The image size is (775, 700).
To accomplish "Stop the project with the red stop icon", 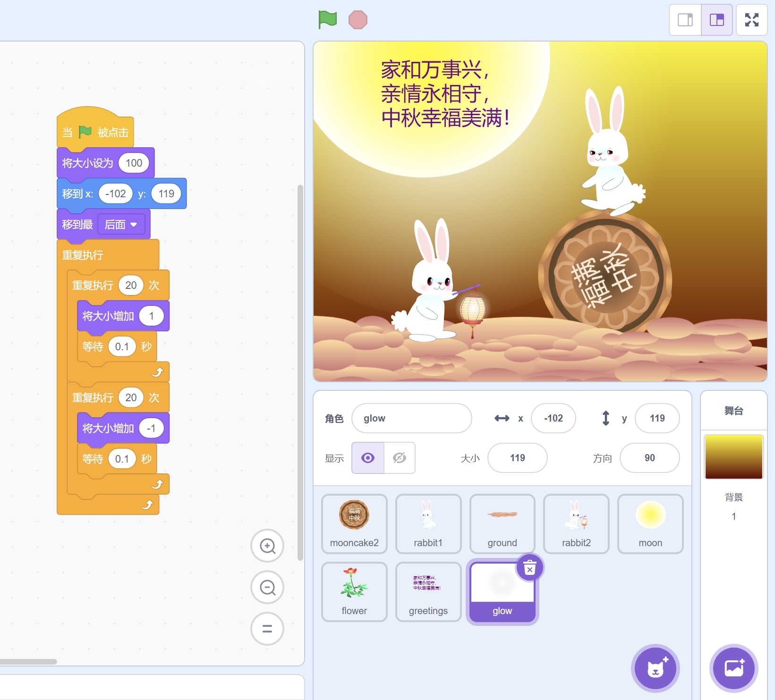I will 359,19.
